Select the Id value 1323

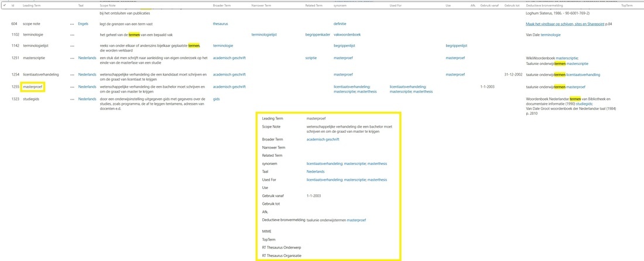click(x=15, y=99)
